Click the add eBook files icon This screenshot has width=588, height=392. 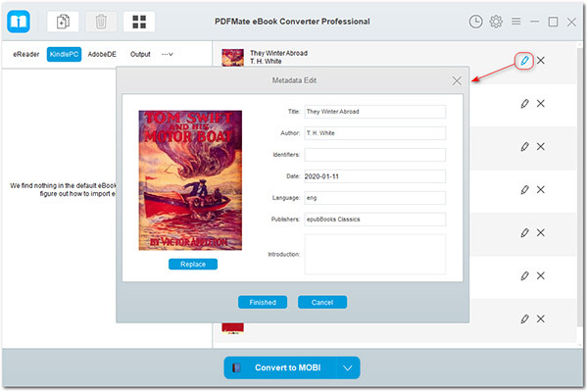(x=63, y=21)
